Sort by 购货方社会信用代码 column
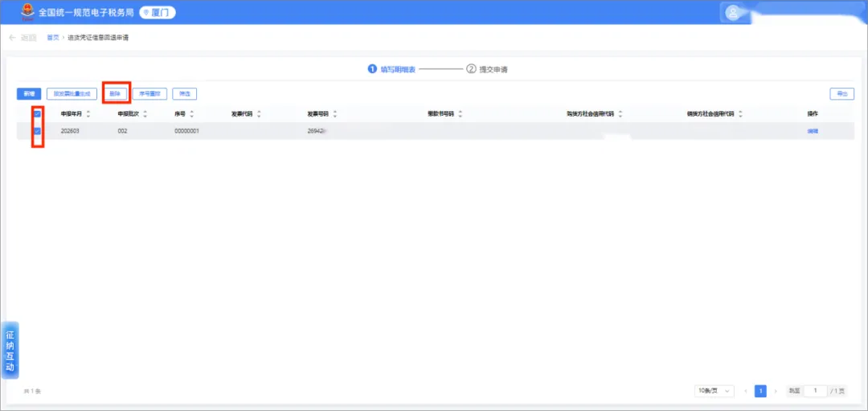 (620, 113)
